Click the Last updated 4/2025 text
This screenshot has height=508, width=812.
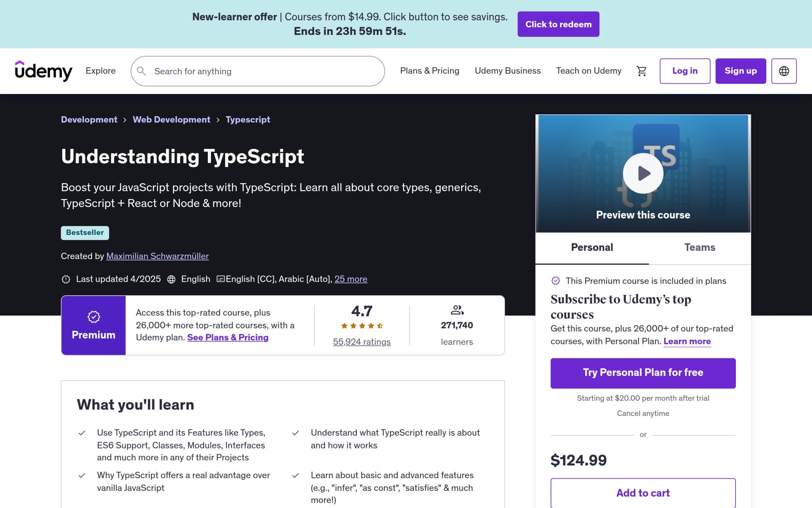pyautogui.click(x=118, y=279)
